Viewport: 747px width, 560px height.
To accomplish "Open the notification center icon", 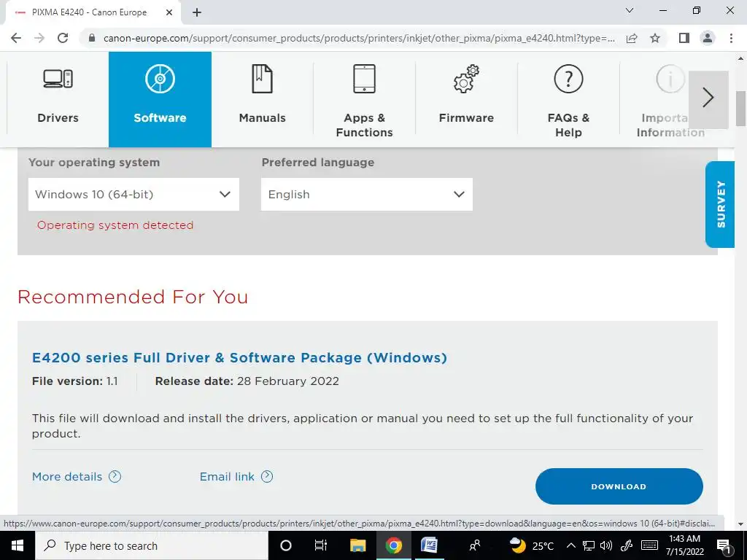I will tap(724, 545).
